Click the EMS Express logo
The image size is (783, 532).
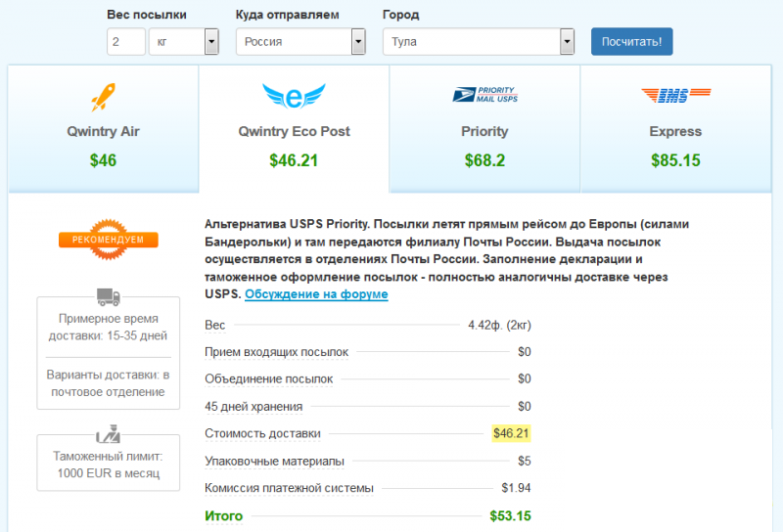pos(675,94)
